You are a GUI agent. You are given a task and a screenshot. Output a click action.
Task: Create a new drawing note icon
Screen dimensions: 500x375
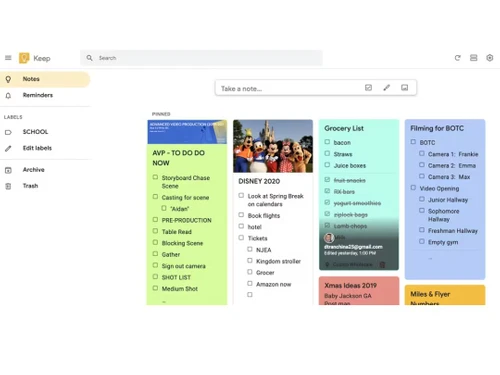[387, 88]
